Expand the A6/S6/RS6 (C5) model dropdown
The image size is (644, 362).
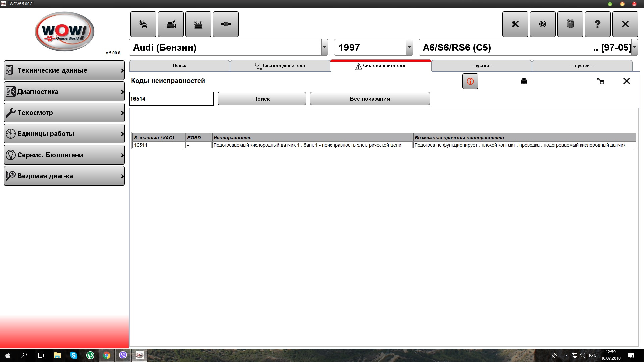635,47
